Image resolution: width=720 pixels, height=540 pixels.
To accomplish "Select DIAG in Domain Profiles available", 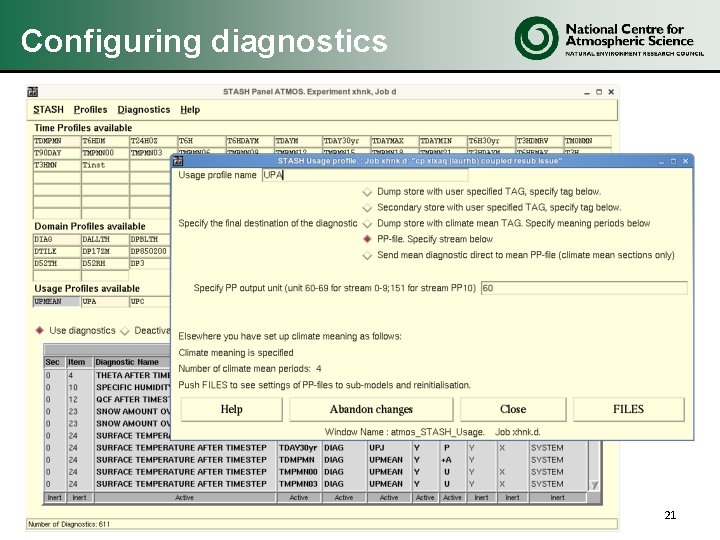I will click(56, 239).
